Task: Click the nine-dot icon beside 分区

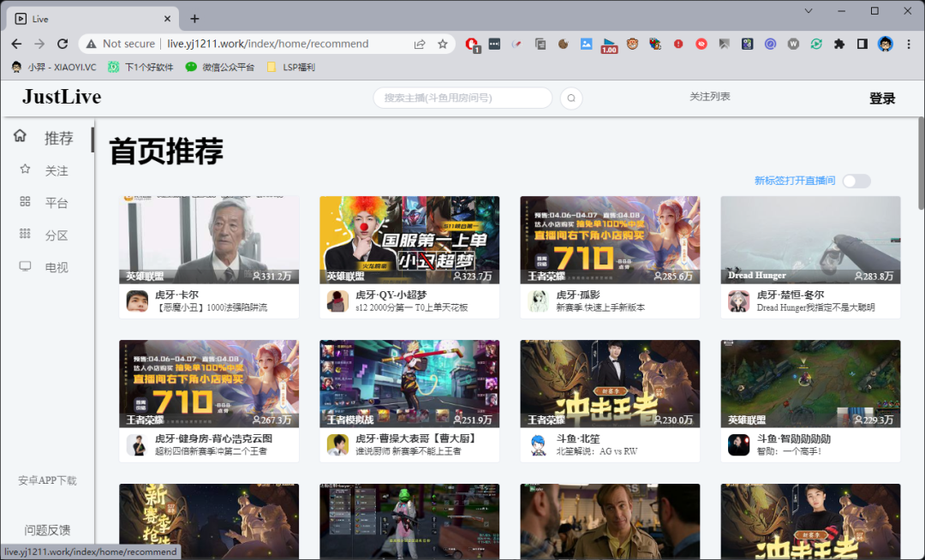Action: click(x=25, y=234)
